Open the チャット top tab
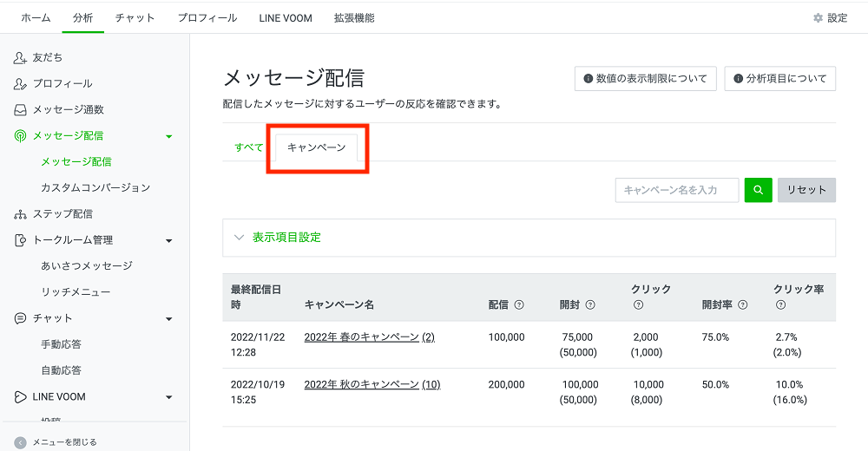The width and height of the screenshot is (868, 451). pyautogui.click(x=135, y=18)
